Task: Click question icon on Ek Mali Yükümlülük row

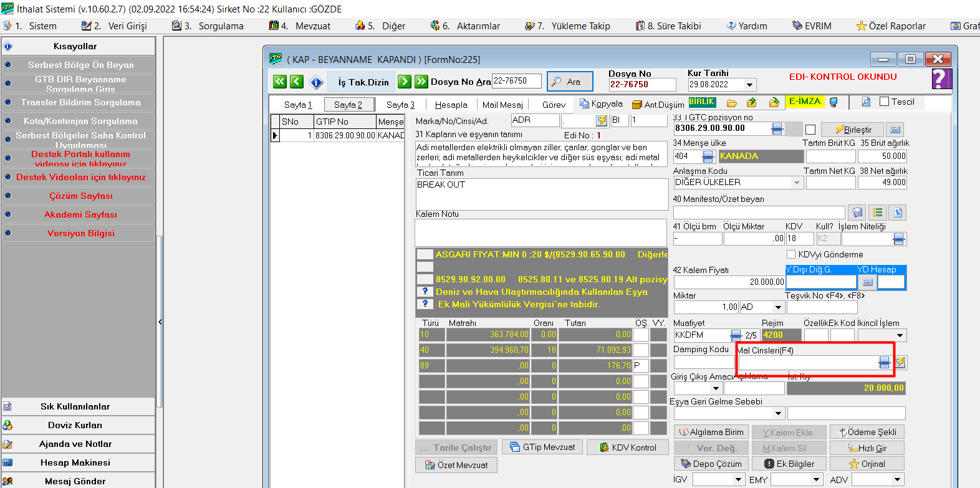Action: [x=425, y=304]
